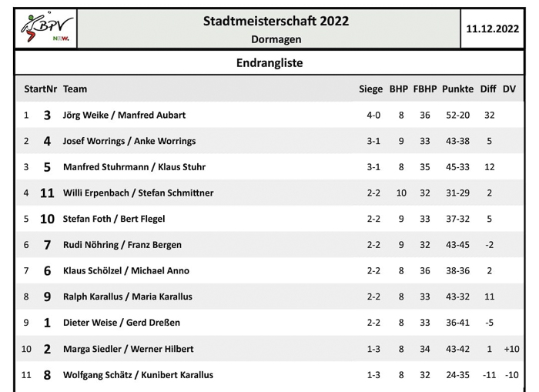Click the Punkte column header

[x=458, y=89]
